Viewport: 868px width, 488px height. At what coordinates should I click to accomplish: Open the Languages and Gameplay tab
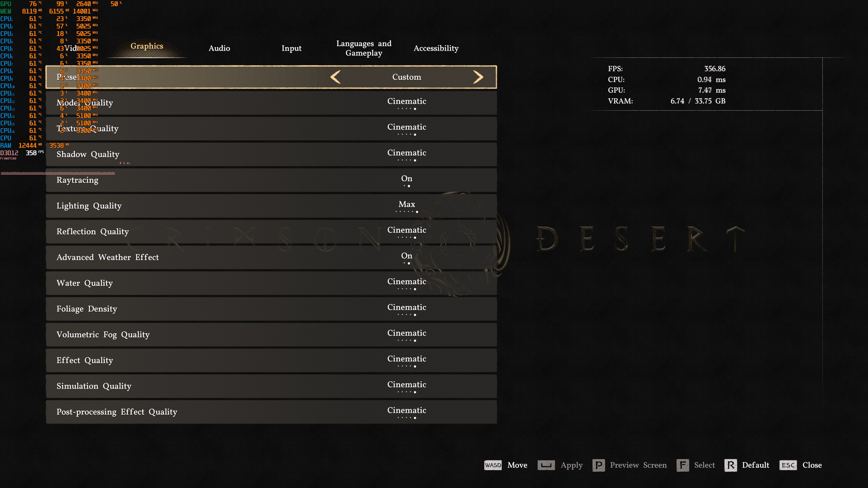point(363,48)
